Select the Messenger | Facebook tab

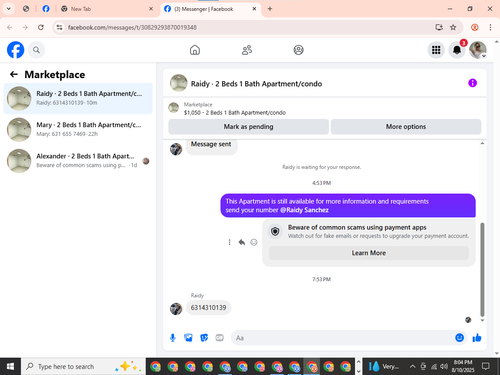[x=211, y=9]
